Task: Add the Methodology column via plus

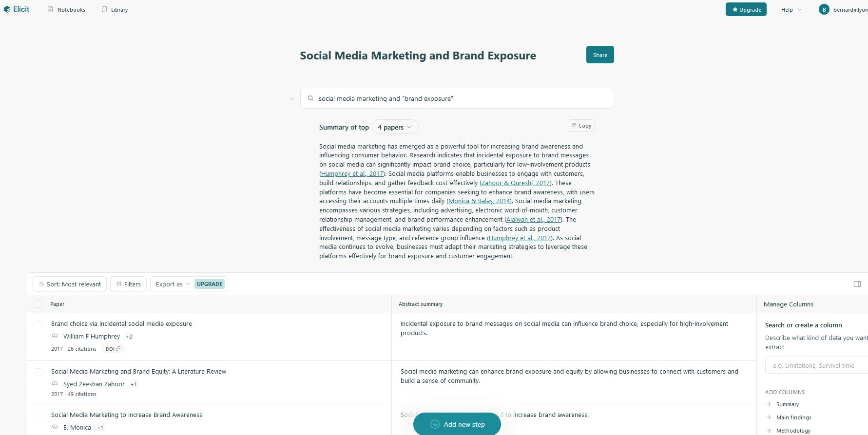Action: pyautogui.click(x=769, y=430)
